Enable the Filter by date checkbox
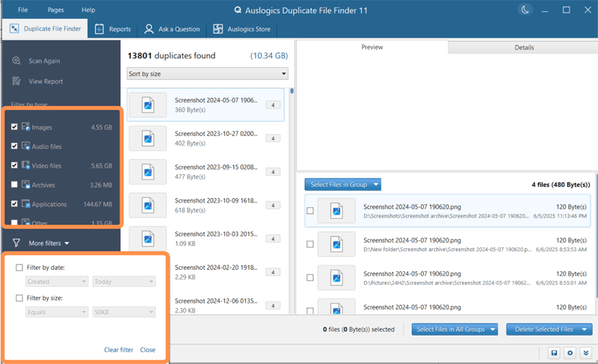Viewport: 598px width, 364px height. (19, 268)
